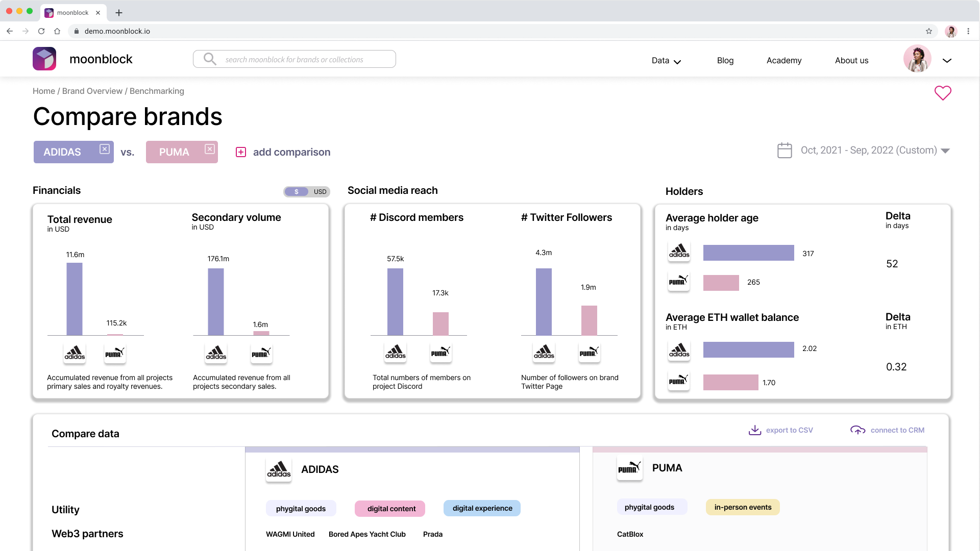Open the Data dropdown menu
980x551 pixels.
coord(667,61)
